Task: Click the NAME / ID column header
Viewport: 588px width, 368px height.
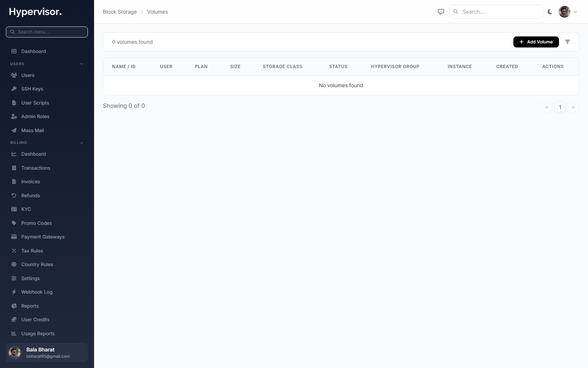Action: coord(124,67)
